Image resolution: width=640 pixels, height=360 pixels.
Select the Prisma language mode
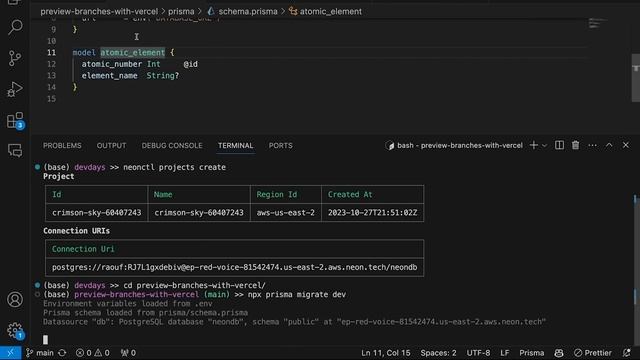pos(531,353)
